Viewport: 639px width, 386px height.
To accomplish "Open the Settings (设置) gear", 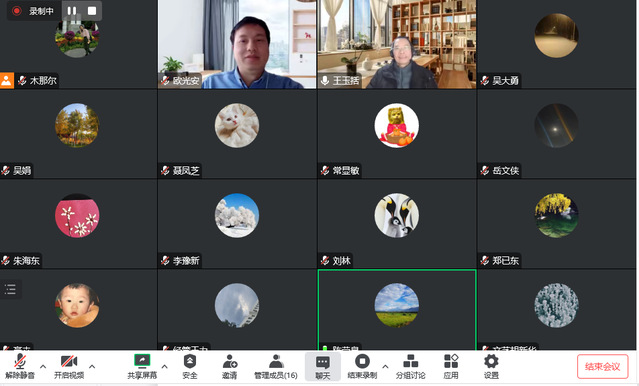I will [x=491, y=366].
